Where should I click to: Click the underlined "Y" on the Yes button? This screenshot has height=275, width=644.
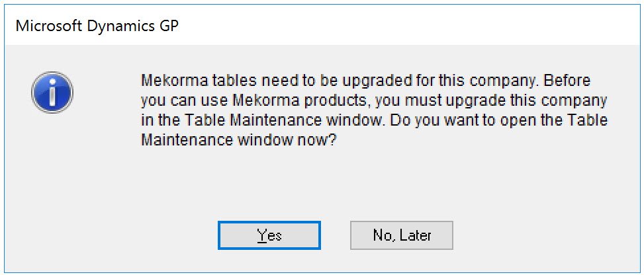pyautogui.click(x=262, y=235)
